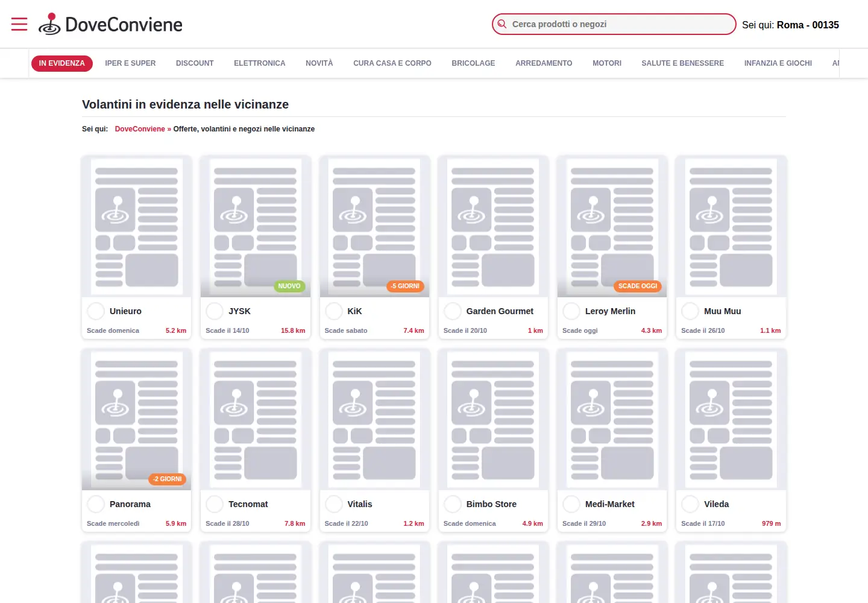This screenshot has width=868, height=603.
Task: Click the Leroy Merlin logo circle
Action: (x=571, y=311)
